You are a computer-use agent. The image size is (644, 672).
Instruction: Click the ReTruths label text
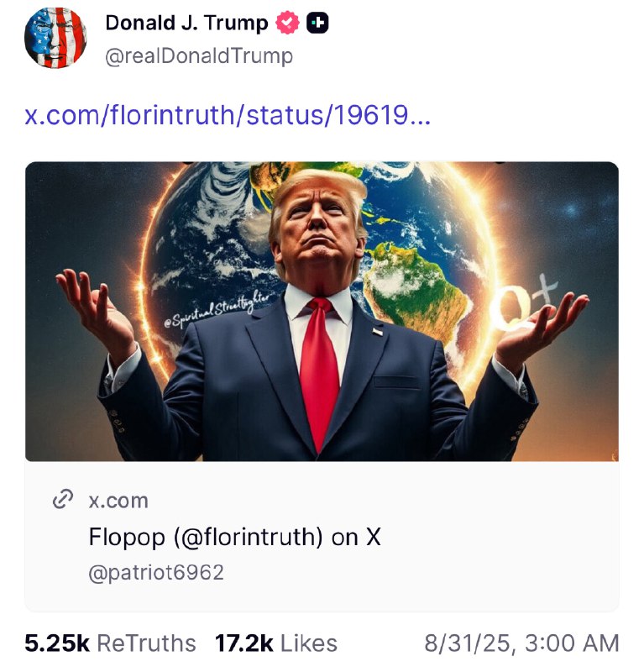point(147,643)
